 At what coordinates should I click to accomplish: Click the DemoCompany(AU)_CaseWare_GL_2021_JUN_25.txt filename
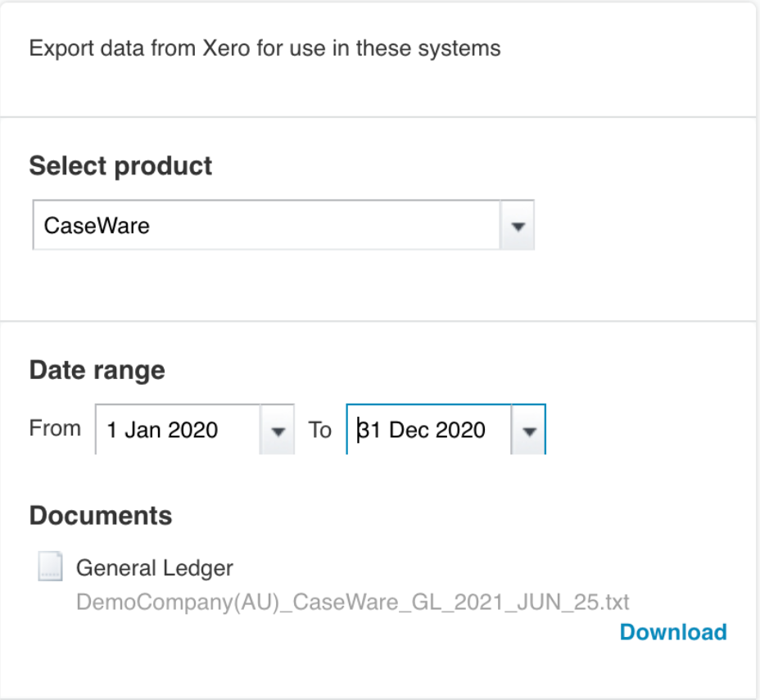(352, 602)
